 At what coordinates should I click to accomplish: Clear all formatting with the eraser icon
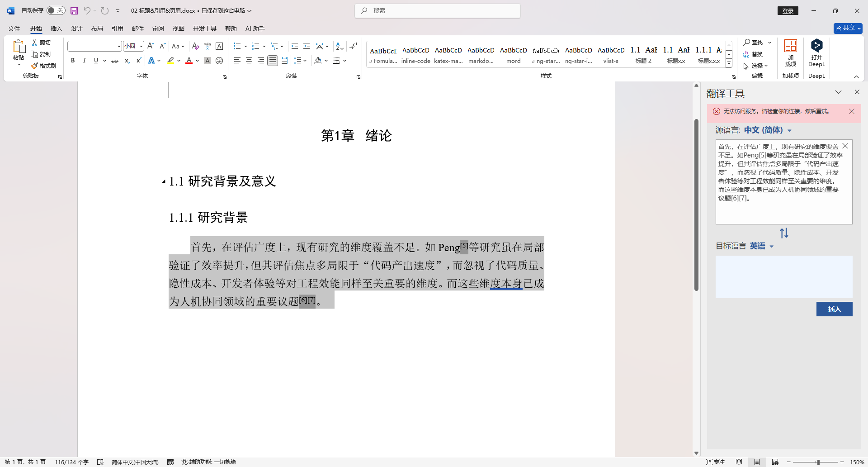pos(195,46)
